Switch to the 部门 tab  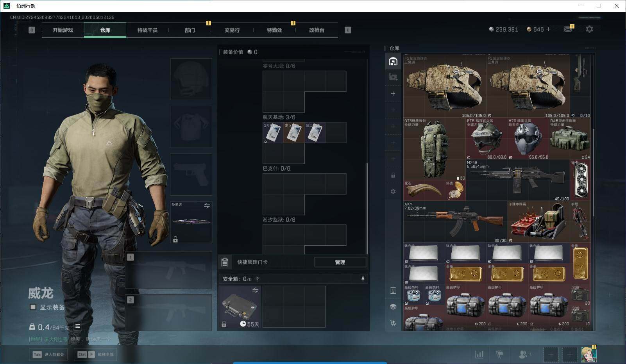[190, 30]
